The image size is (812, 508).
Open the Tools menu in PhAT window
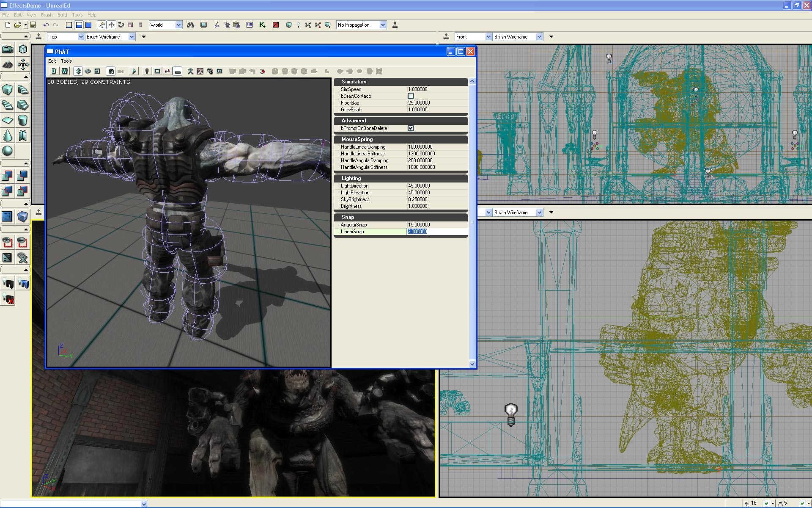66,61
